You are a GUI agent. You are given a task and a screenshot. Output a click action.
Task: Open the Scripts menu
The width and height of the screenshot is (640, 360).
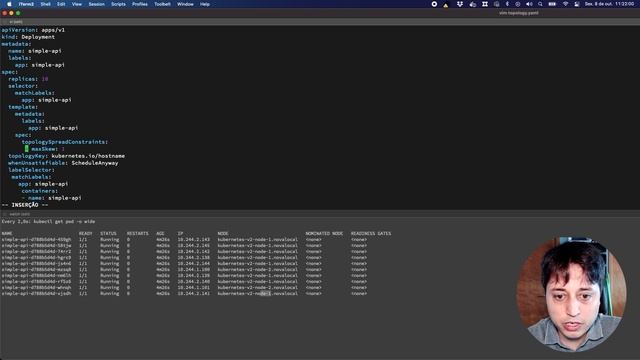click(x=118, y=4)
